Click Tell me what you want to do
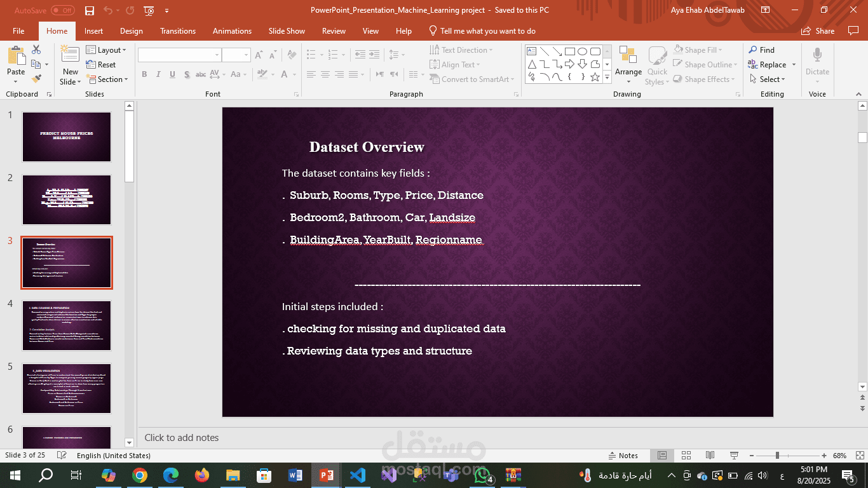868x488 pixels. click(x=482, y=30)
